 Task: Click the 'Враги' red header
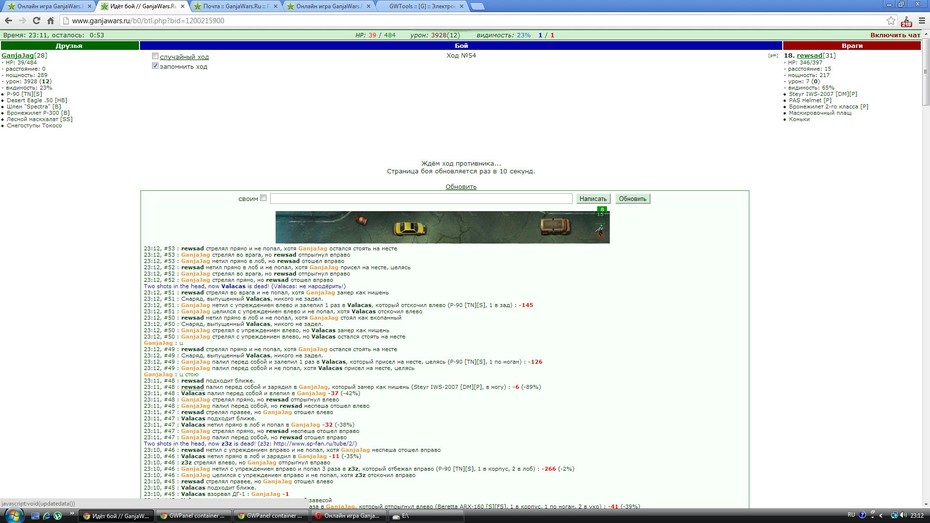852,46
